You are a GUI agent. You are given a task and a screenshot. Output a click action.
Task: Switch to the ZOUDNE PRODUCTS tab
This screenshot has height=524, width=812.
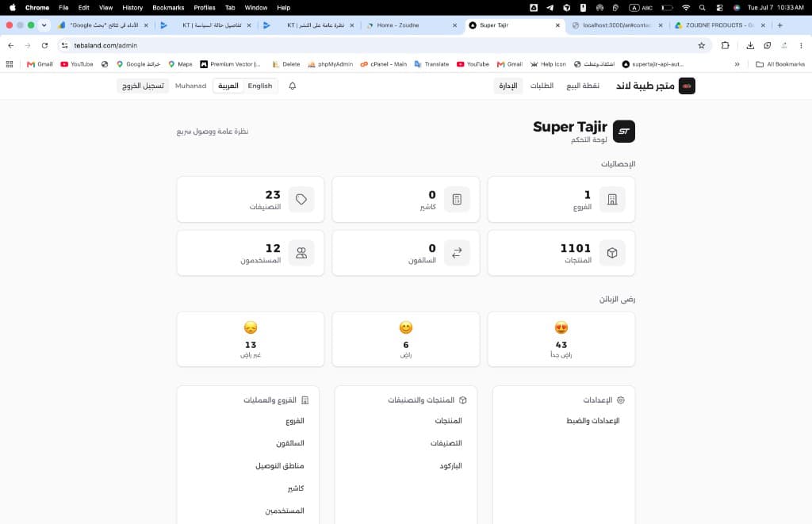(x=720, y=25)
